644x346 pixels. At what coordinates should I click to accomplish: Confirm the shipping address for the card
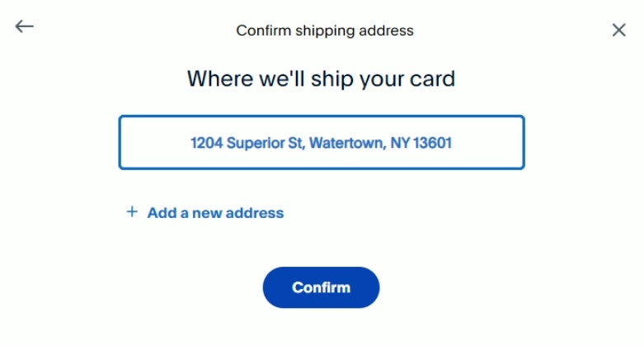pyautogui.click(x=321, y=287)
